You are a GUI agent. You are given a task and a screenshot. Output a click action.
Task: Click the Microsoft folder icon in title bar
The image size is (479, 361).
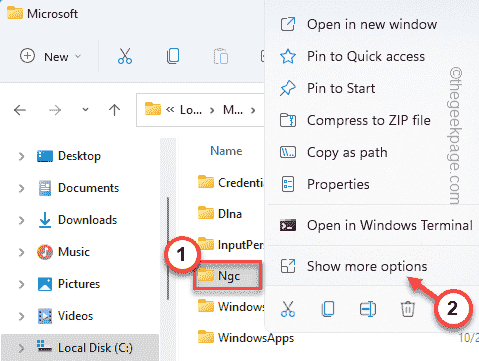pos(15,13)
